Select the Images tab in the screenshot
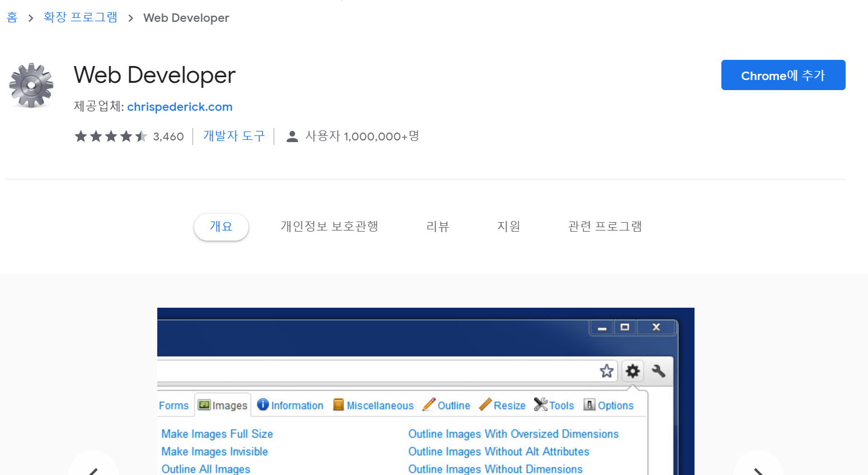The image size is (868, 475). coord(223,405)
